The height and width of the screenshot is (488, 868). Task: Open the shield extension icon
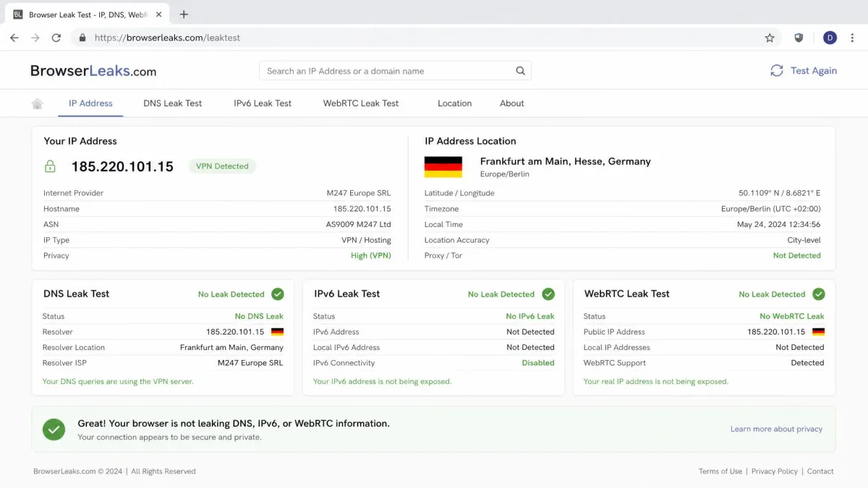[x=799, y=38]
